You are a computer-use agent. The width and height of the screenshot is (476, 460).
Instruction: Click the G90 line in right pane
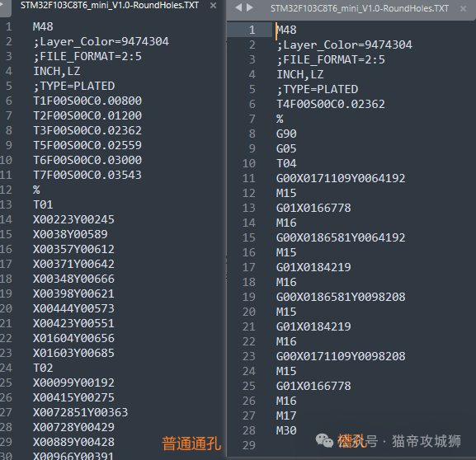point(286,134)
